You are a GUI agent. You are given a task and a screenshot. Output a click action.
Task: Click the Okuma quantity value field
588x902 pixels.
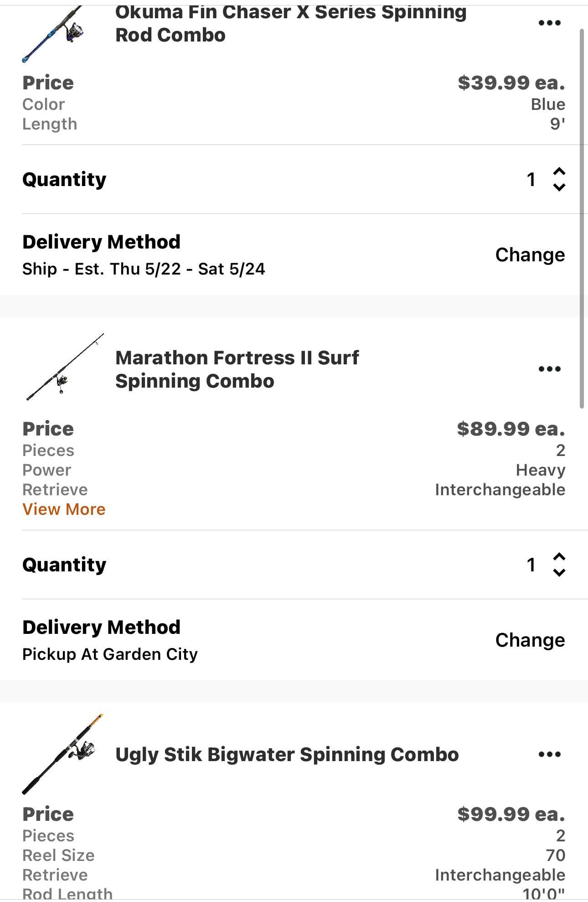[x=531, y=179]
